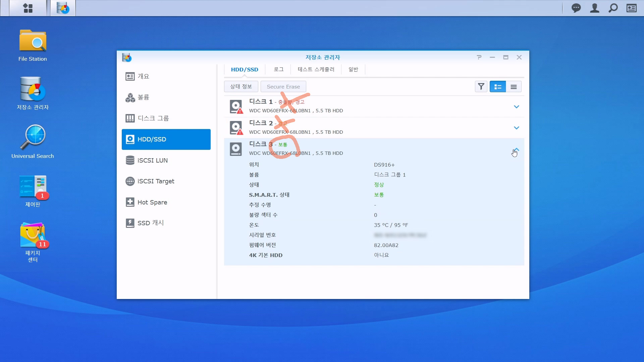Click the search magnifier in taskbar
Screen dimensions: 644x362
coord(613,8)
